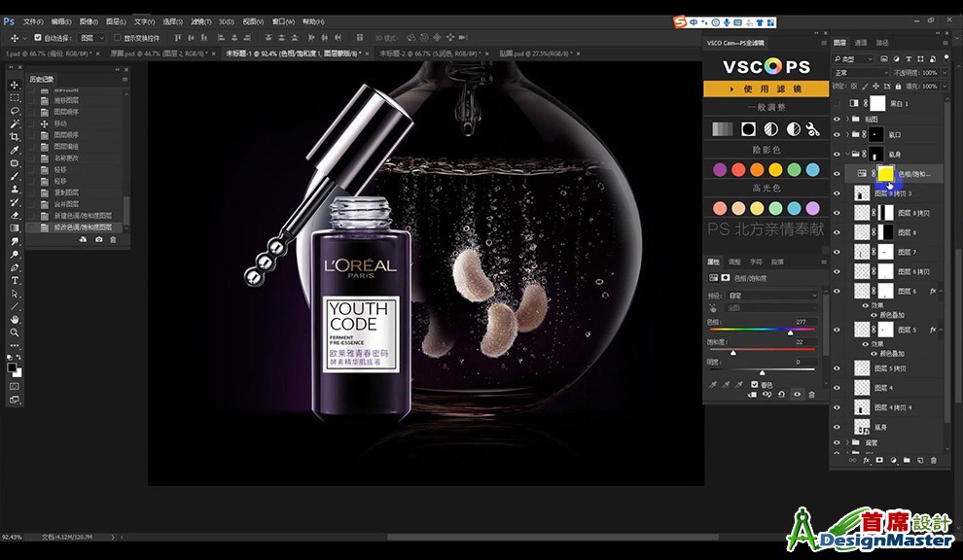Open the blend mode dropdown 正常
This screenshot has width=963, height=560.
[x=861, y=73]
